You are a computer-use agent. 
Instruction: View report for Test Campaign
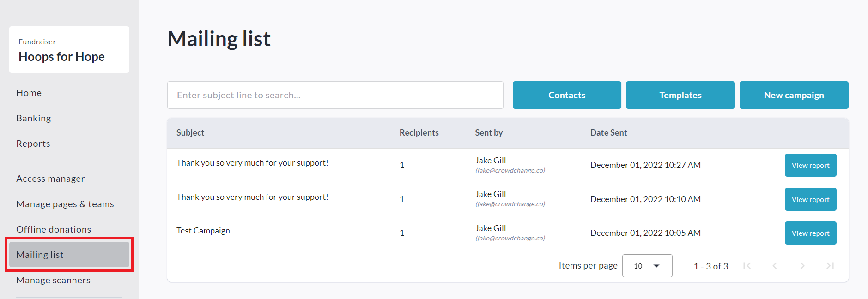810,233
